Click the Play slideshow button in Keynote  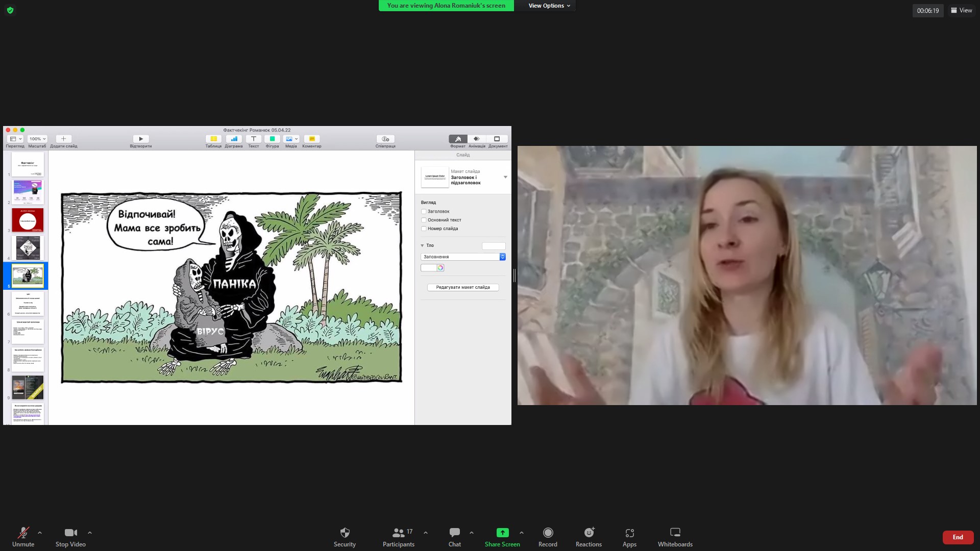click(141, 139)
